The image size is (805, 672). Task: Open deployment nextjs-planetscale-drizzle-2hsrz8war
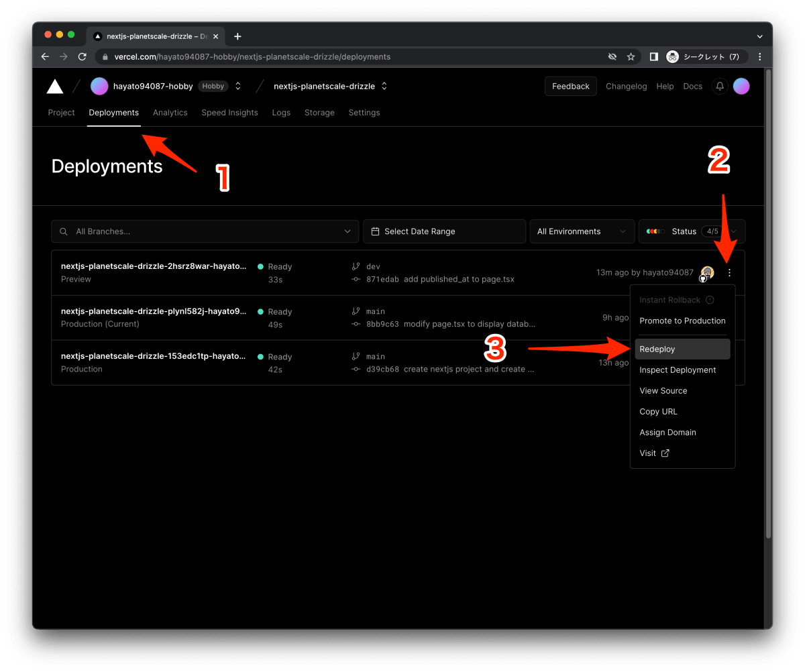click(154, 266)
